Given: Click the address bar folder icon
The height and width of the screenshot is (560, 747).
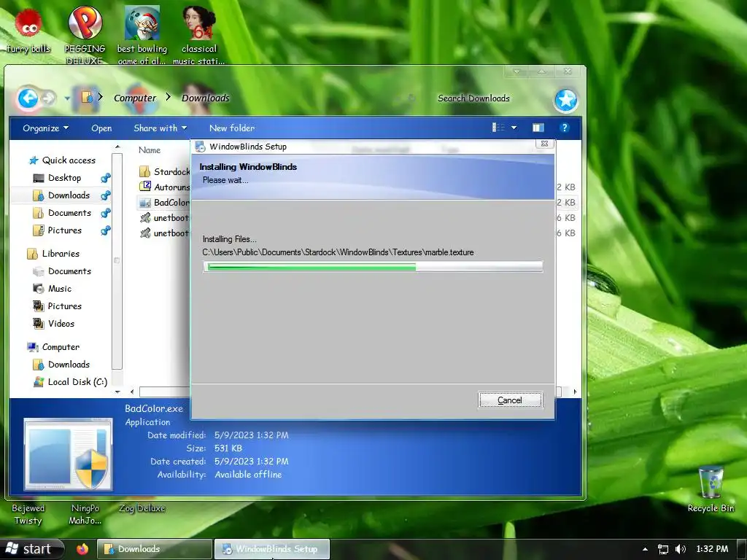Looking at the screenshot, I should pyautogui.click(x=88, y=98).
